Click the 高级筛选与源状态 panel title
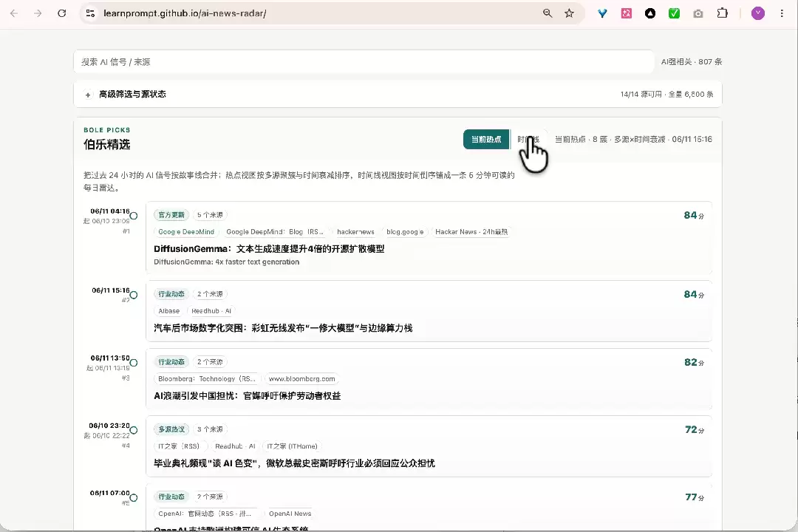Image resolution: width=798 pixels, height=532 pixels. coord(132,94)
